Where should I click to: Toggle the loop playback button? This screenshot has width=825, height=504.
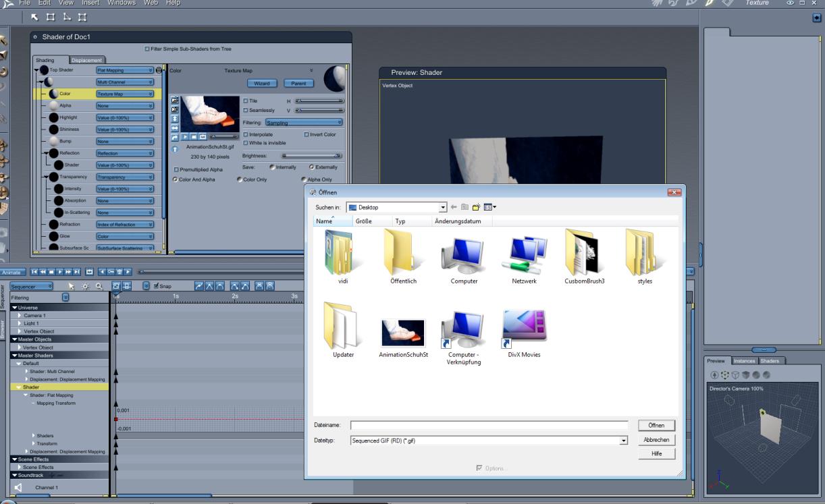(89, 271)
